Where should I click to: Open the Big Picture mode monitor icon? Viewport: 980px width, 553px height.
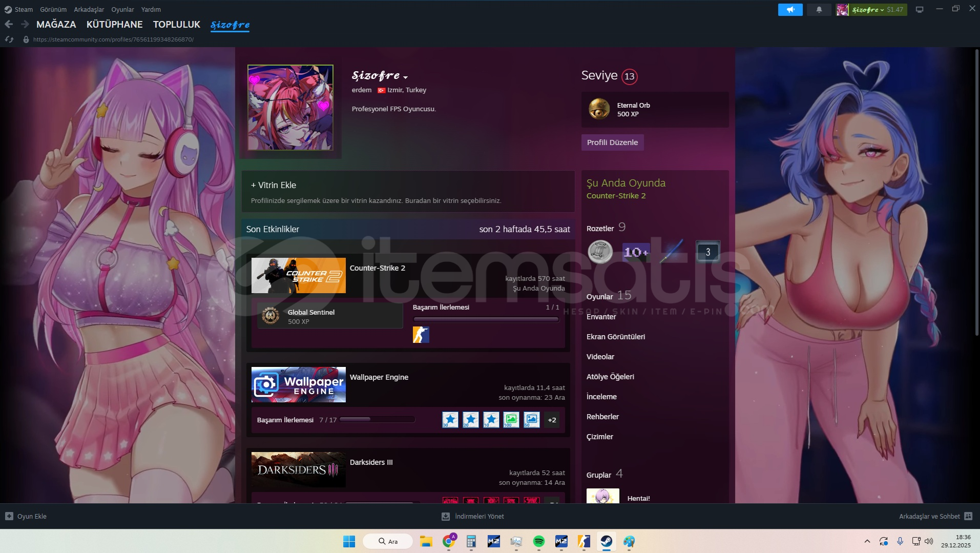920,10
